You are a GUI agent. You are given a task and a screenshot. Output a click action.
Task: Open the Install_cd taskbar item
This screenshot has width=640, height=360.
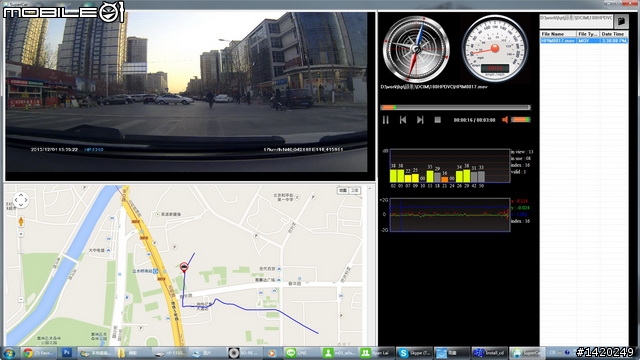(489, 353)
